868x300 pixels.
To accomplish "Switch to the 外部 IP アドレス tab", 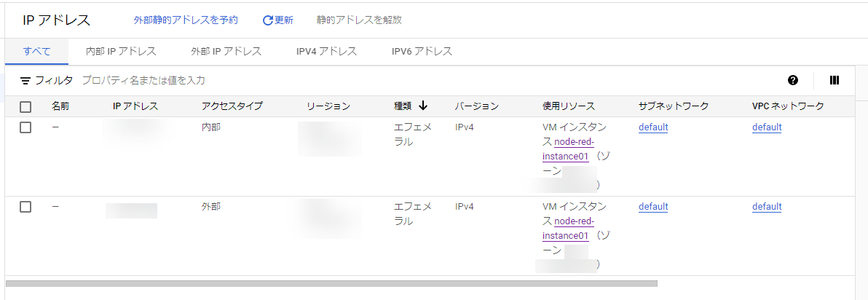I will (226, 52).
